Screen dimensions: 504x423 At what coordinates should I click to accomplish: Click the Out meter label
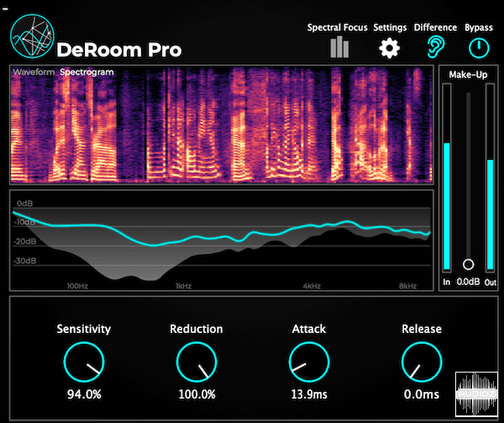491,283
